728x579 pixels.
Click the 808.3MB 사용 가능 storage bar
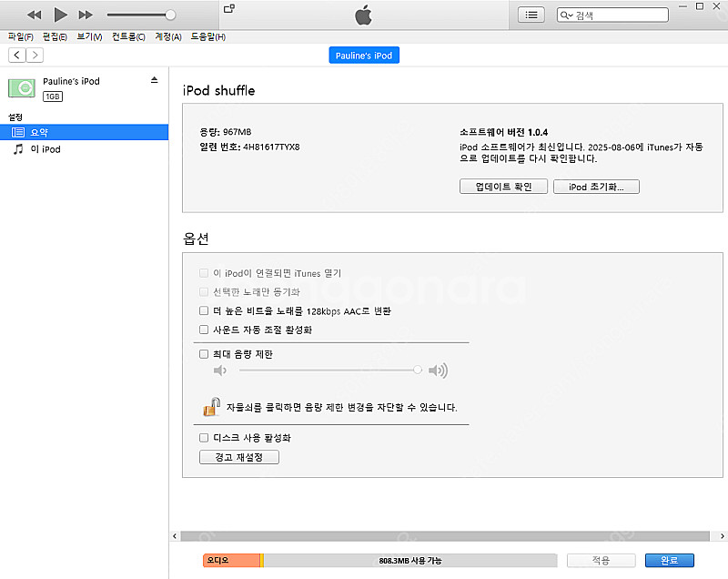[410, 561]
